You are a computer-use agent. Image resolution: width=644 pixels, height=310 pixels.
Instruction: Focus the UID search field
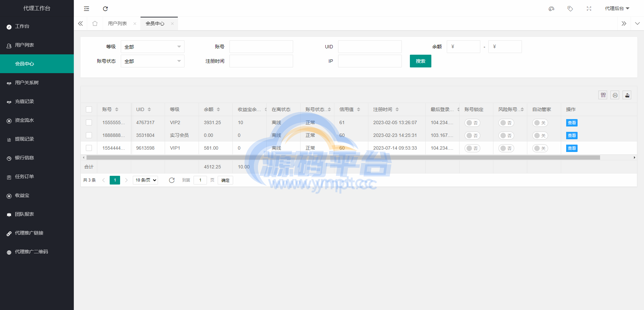point(370,47)
